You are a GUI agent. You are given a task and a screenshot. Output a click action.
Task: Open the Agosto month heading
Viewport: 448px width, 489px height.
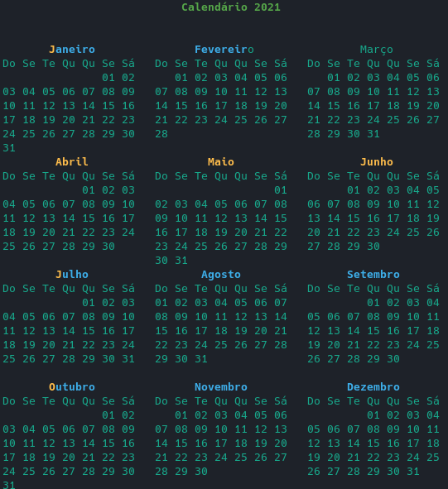[221, 275]
